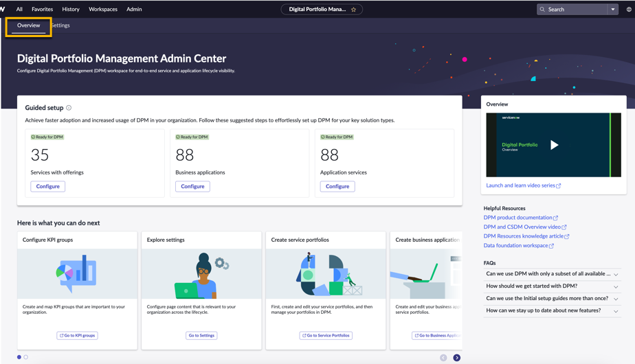Click the favorite star icon in title pill
This screenshot has height=364, width=635.
tap(353, 10)
